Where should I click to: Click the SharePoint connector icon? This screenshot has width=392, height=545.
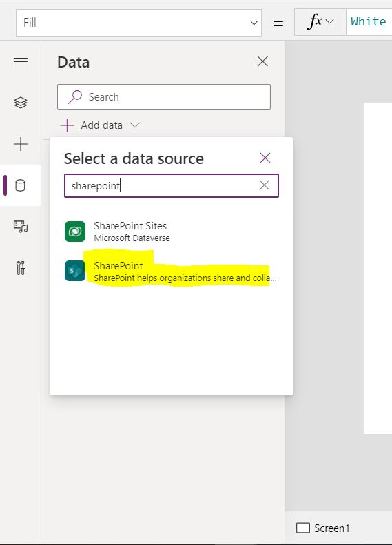[x=75, y=271]
